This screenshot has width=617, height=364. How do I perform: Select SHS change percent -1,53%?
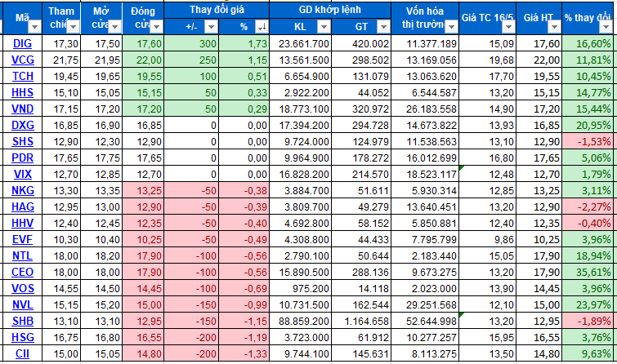point(587,141)
